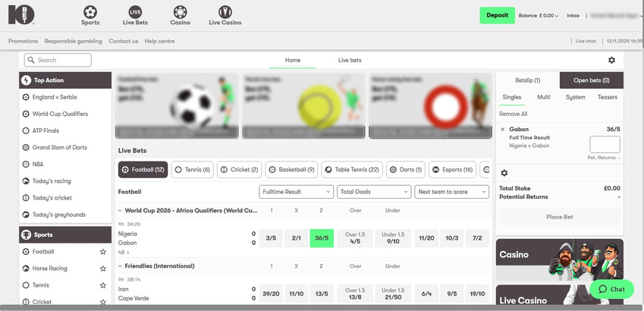Favorite Cricket with its star icon
644x311 pixels.
tap(103, 302)
